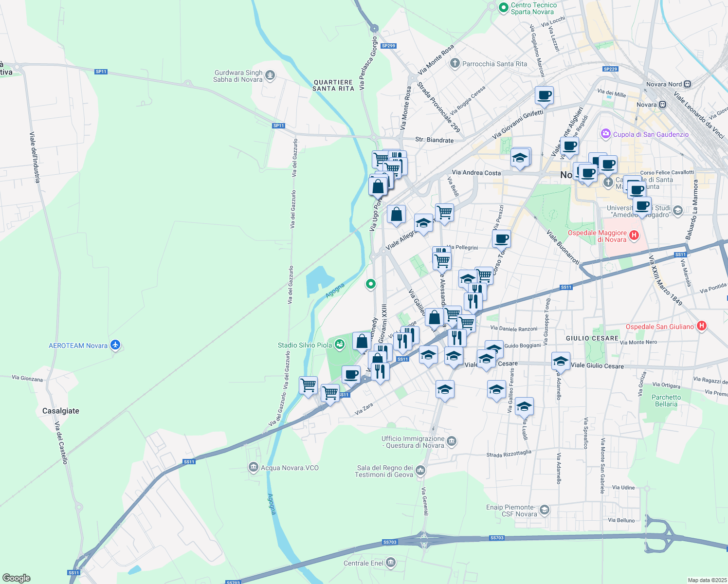Viewport: 728px width, 584px height.
Task: Click the Acqua Novara.VCO pin icon
Action: [253, 468]
